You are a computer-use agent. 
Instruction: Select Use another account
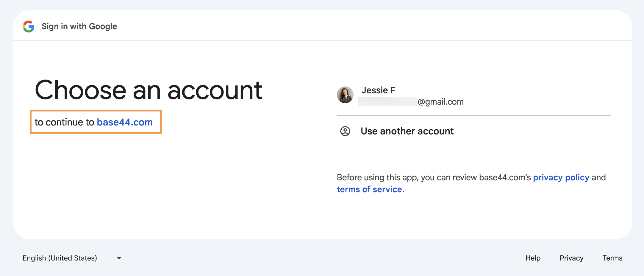point(473,131)
